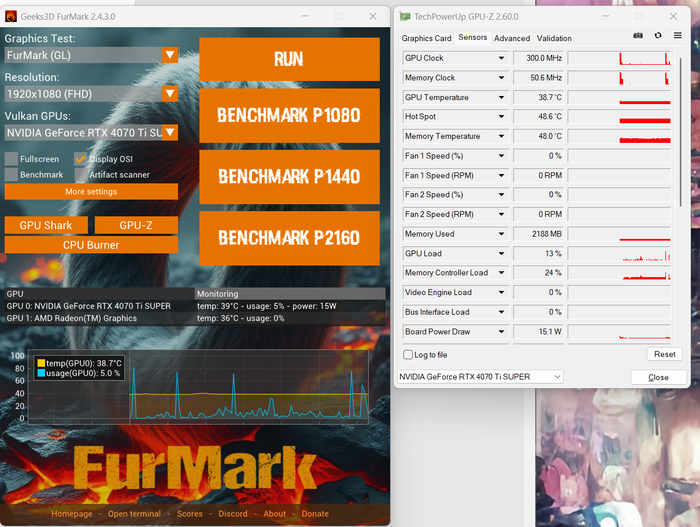The image size is (700, 527).
Task: Open the GPU selector combo box in GPU-Z
Action: [480, 377]
